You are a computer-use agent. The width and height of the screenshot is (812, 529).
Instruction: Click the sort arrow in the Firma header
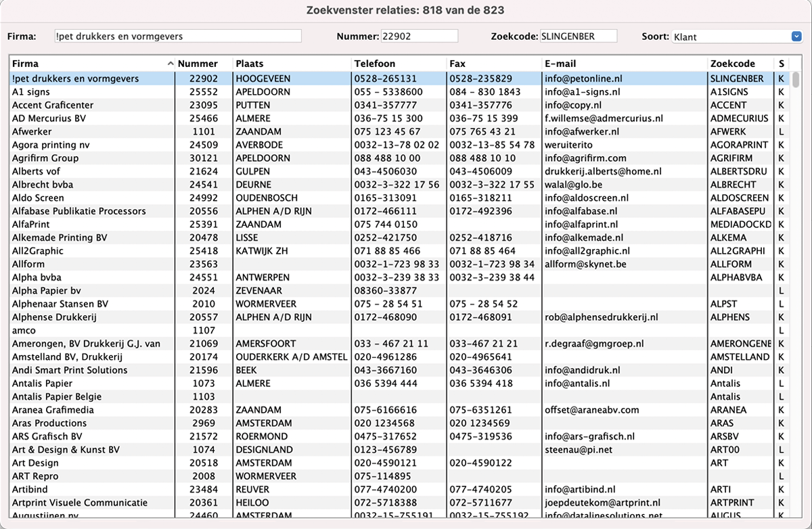[171, 64]
